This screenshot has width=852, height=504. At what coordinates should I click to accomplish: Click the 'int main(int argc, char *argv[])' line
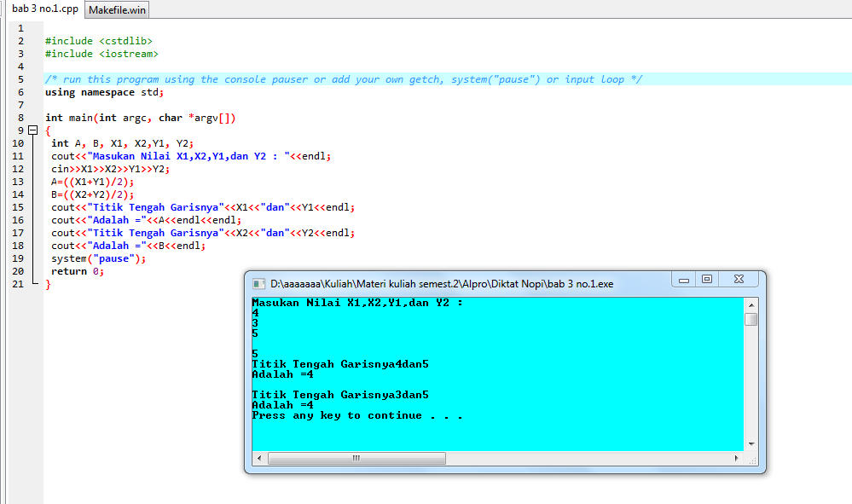[x=140, y=118]
